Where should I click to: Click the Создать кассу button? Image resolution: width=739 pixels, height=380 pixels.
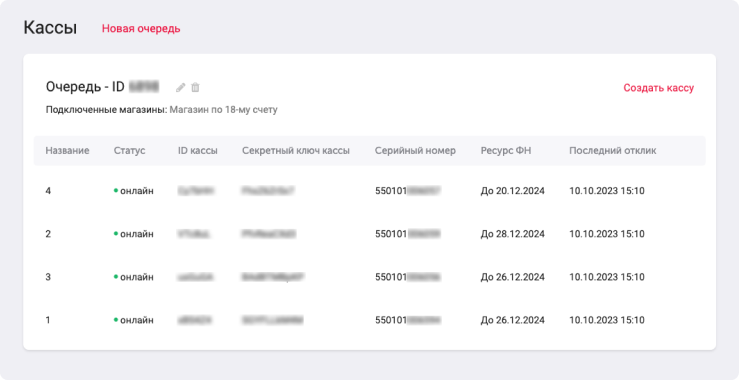point(658,88)
